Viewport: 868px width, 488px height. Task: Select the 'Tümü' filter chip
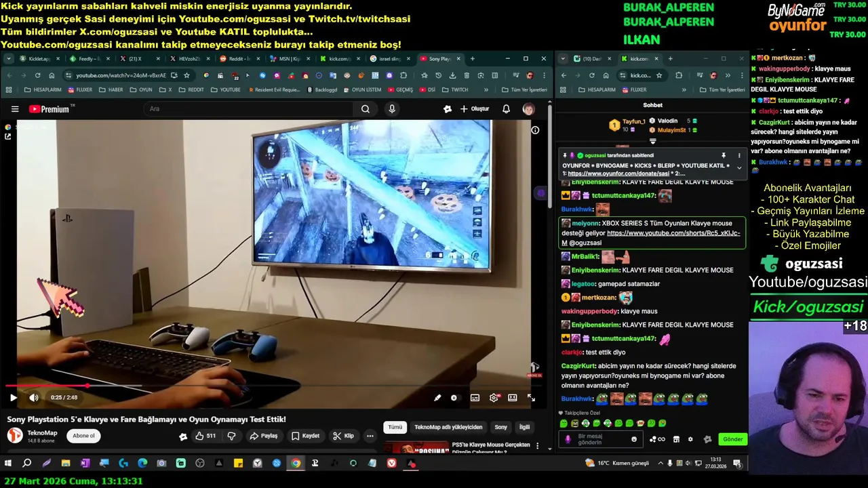click(395, 427)
